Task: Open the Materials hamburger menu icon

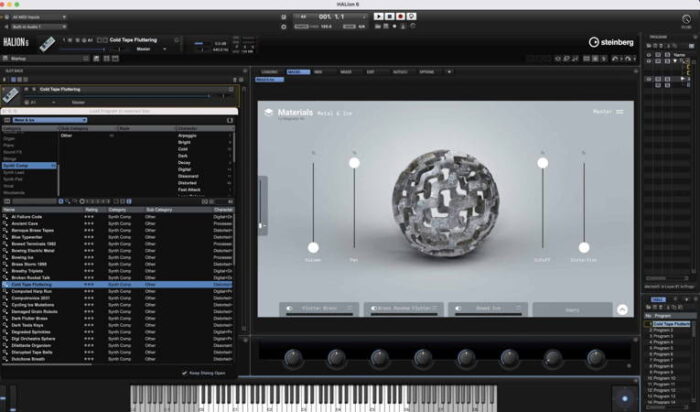Action: 620,111
